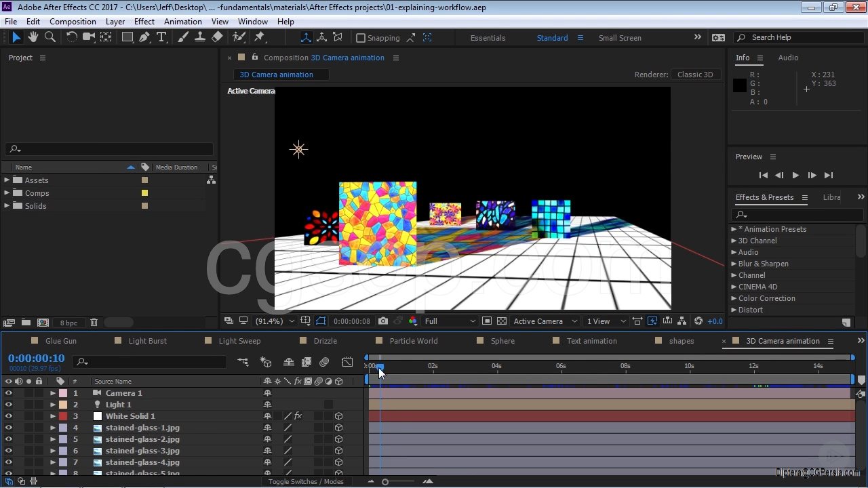This screenshot has width=868, height=488.
Task: Toggle Transparency Grid in viewer
Action: [502, 321]
